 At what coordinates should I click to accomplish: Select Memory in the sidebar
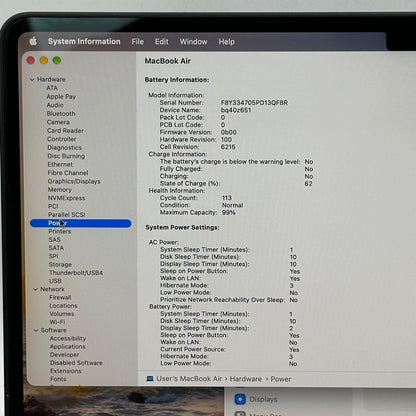tap(60, 190)
